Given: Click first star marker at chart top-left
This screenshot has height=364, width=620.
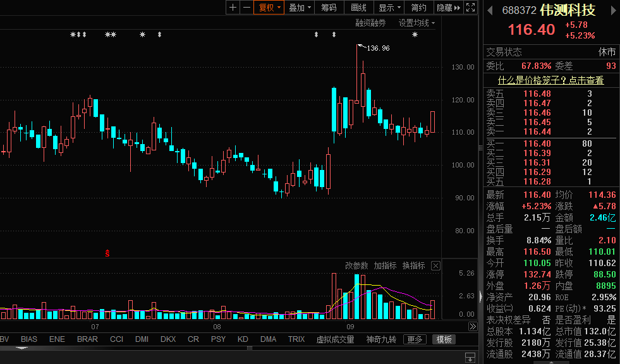Looking at the screenshot, I should [x=73, y=35].
